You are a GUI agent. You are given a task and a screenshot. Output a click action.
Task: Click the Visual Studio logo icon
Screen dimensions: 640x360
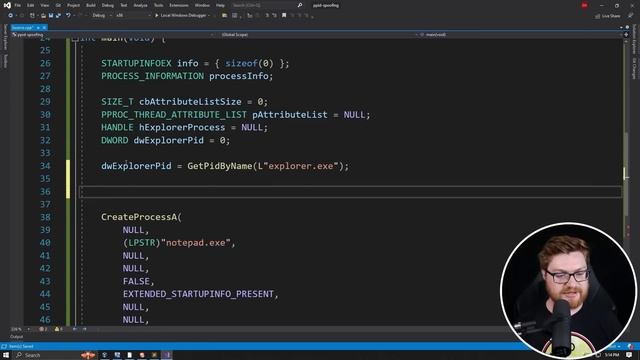7,5
